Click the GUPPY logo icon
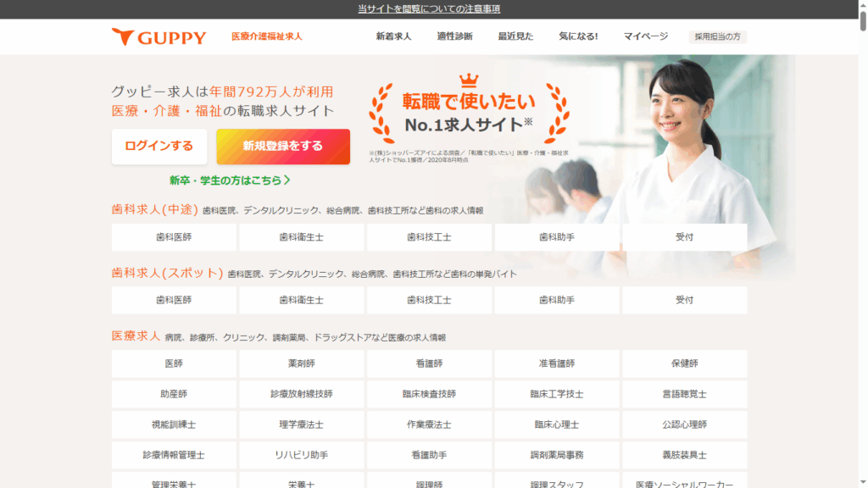Viewport: 868px width, 488px height. coord(124,36)
